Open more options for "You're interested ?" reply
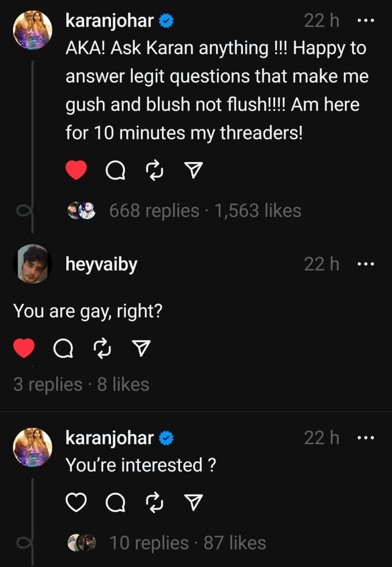The height and width of the screenshot is (567, 392). click(x=366, y=438)
